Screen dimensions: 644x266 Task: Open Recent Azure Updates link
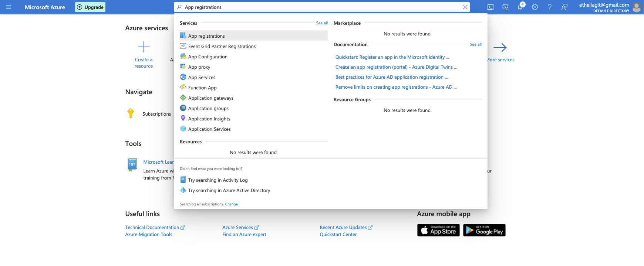coord(346,227)
